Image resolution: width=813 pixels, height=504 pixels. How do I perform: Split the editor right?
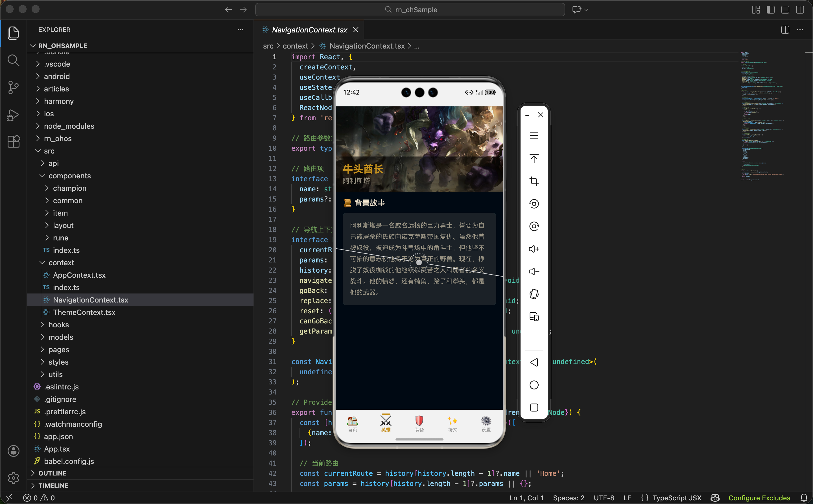click(x=785, y=30)
